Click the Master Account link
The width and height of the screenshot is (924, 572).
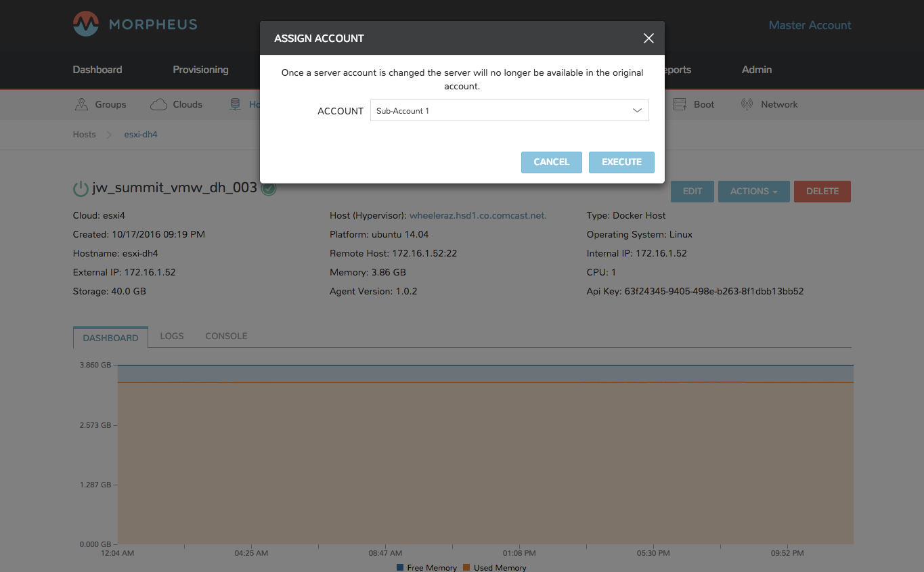tap(810, 25)
